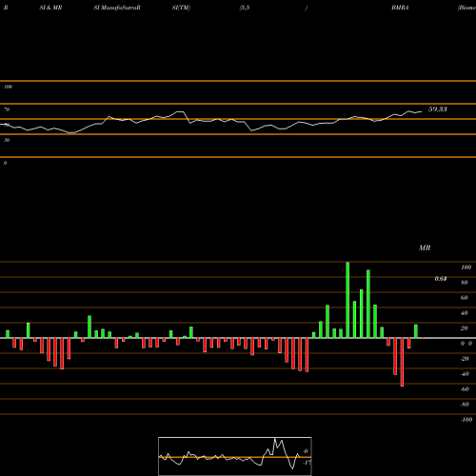Click the MR axis label 40
476x476 pixels.
[x=465, y=313]
